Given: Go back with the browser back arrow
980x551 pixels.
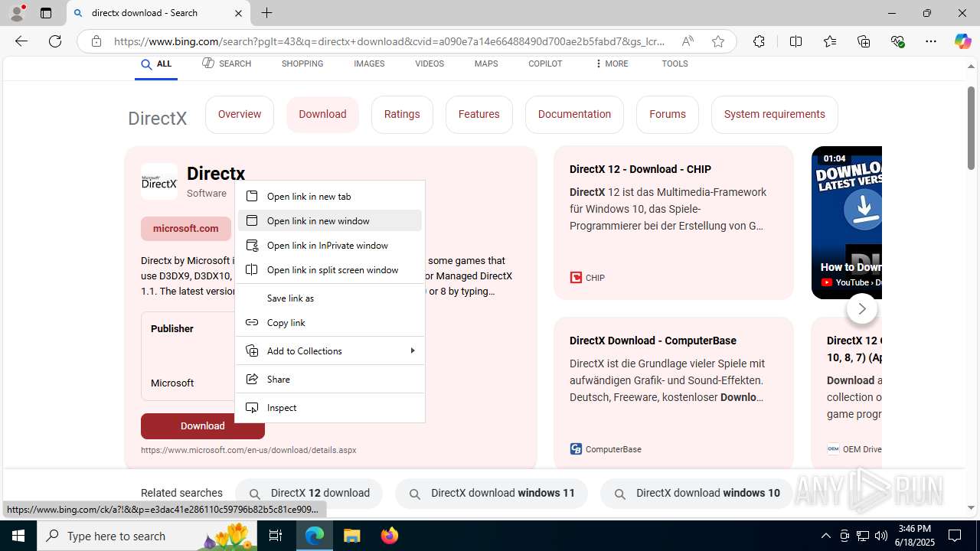Looking at the screenshot, I should point(21,41).
